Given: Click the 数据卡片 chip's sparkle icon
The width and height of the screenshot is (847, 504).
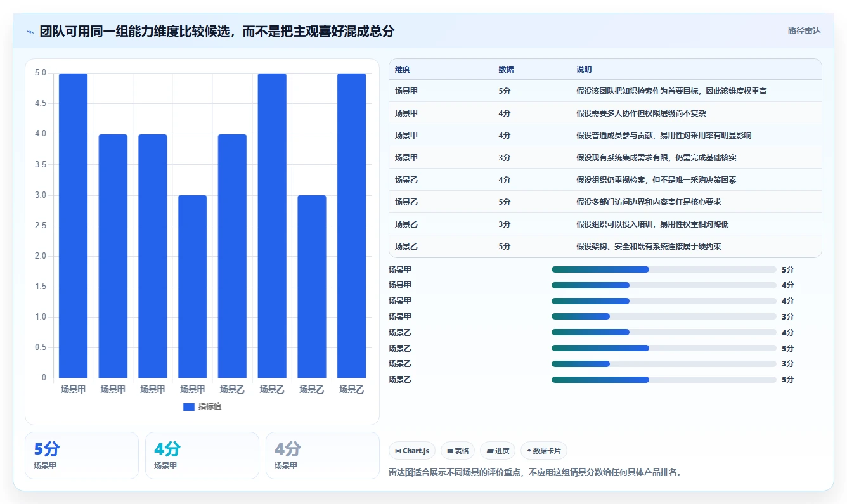Looking at the screenshot, I should [529, 451].
